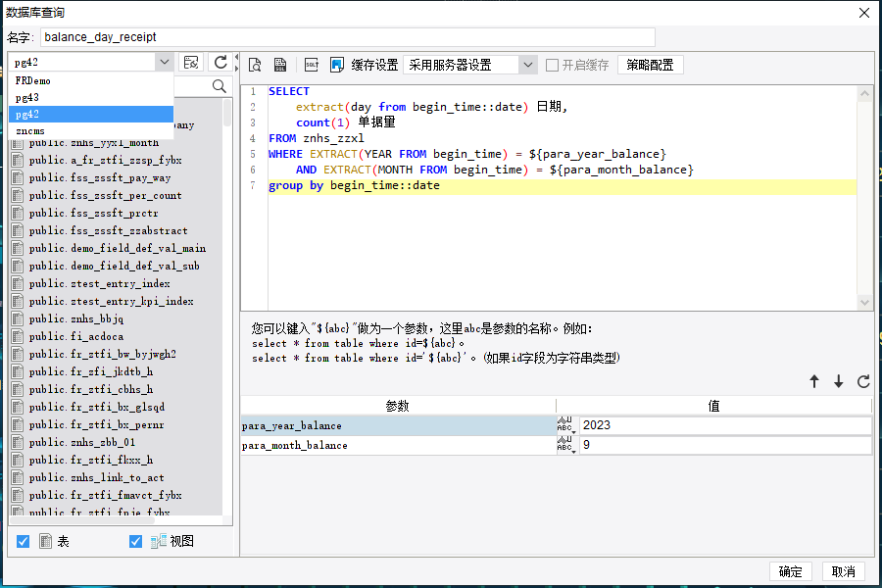Screen dimensions: 882x588
Task: Toggle the 视图 checkbox
Action: pyautogui.click(x=136, y=541)
